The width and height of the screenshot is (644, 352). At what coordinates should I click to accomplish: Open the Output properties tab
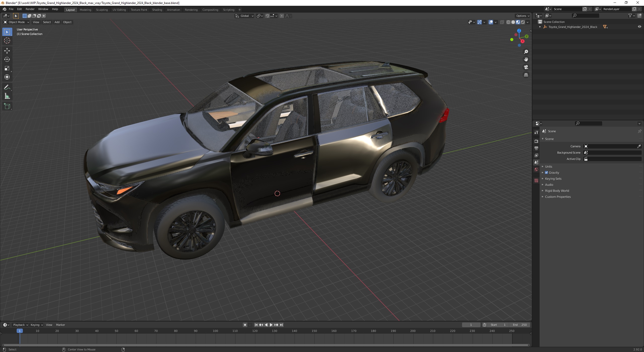[x=536, y=148]
